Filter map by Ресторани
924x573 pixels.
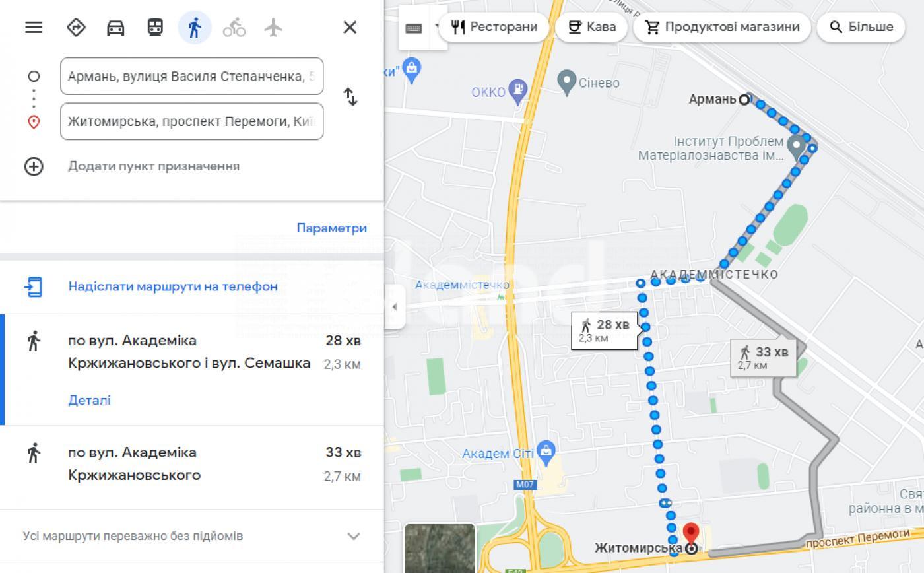click(494, 27)
